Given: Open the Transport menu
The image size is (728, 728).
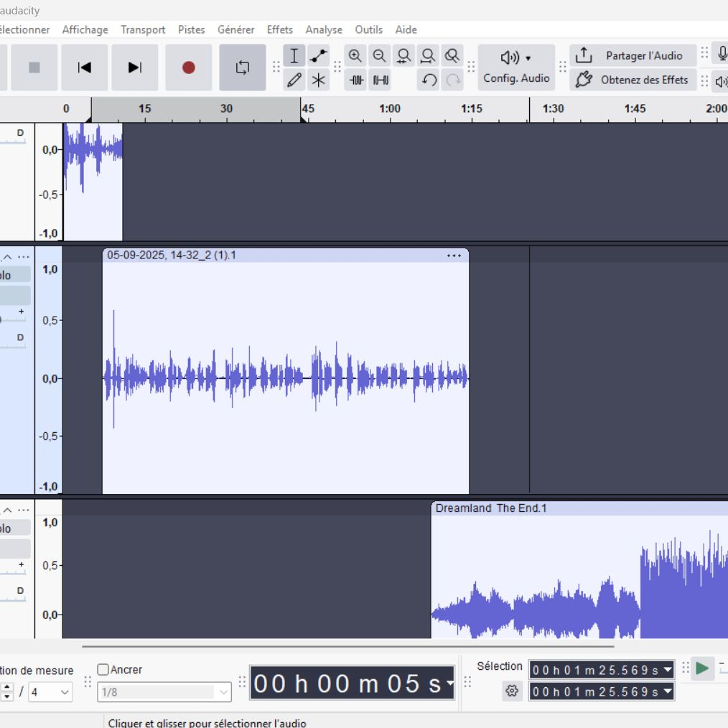Looking at the screenshot, I should click(x=143, y=30).
